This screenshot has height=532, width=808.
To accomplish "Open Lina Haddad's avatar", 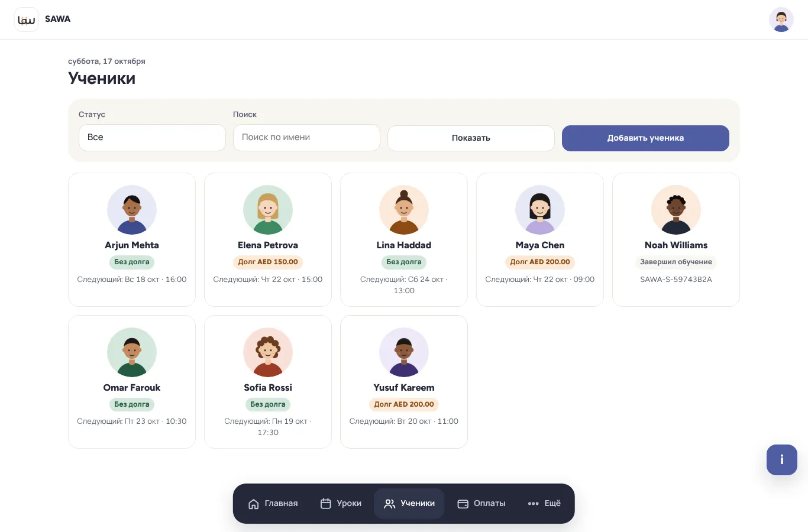I will click(x=404, y=210).
